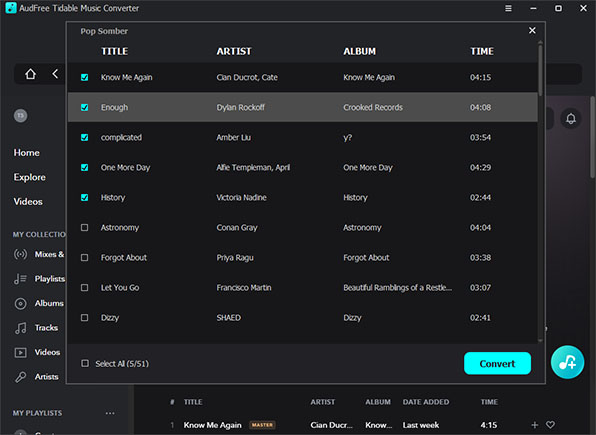The height and width of the screenshot is (435, 596).
Task: Click album Beautiful Ramblings of a Restle...
Action: point(398,287)
